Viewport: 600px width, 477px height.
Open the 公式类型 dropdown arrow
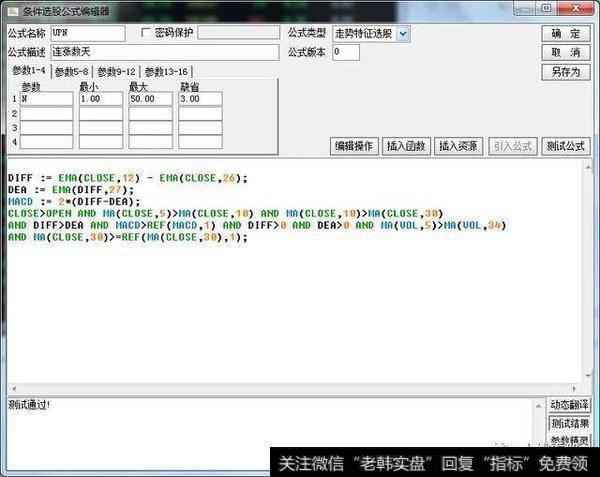click(x=403, y=34)
